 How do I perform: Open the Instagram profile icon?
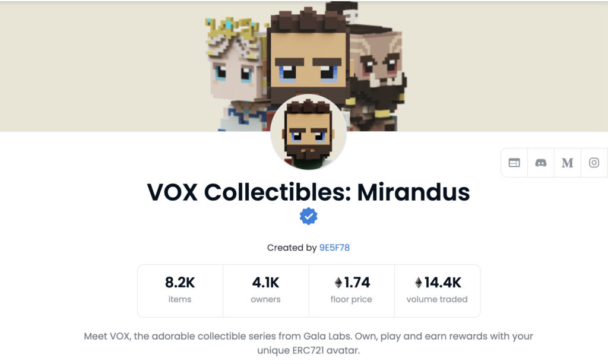pos(594,163)
